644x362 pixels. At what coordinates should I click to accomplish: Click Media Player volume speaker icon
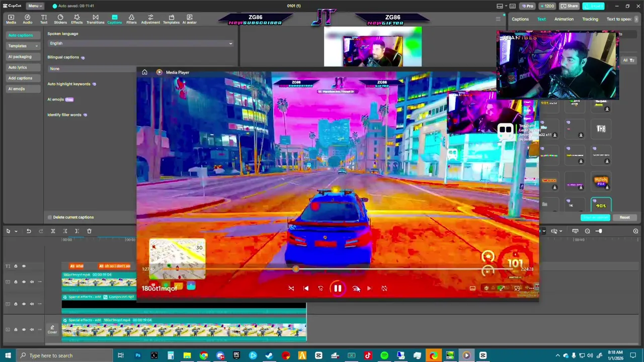[x=487, y=288]
